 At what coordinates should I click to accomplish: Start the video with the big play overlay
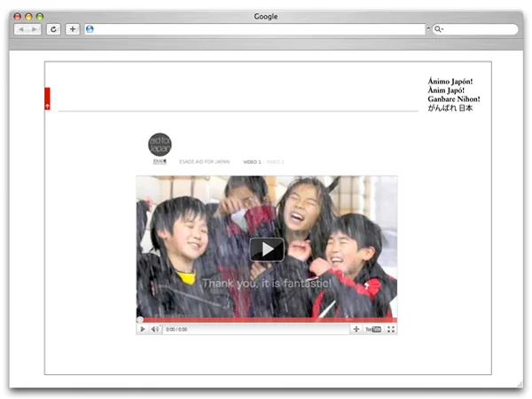(267, 249)
